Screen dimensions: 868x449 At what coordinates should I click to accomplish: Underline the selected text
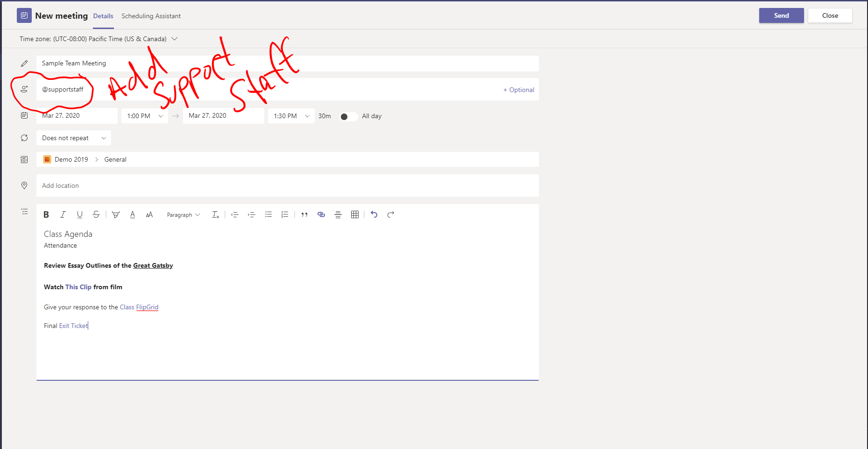click(x=79, y=214)
